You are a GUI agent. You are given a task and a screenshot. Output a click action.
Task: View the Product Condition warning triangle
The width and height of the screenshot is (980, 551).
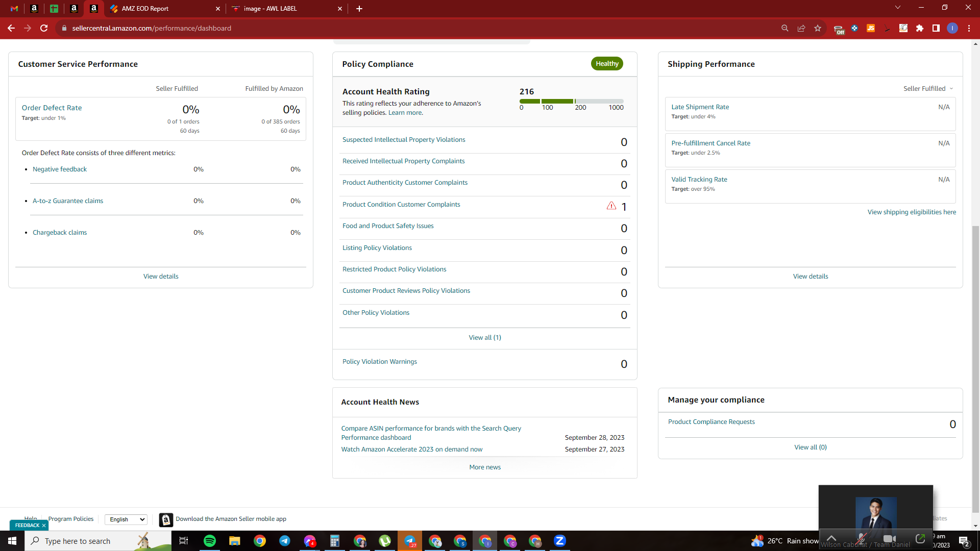[x=611, y=206]
